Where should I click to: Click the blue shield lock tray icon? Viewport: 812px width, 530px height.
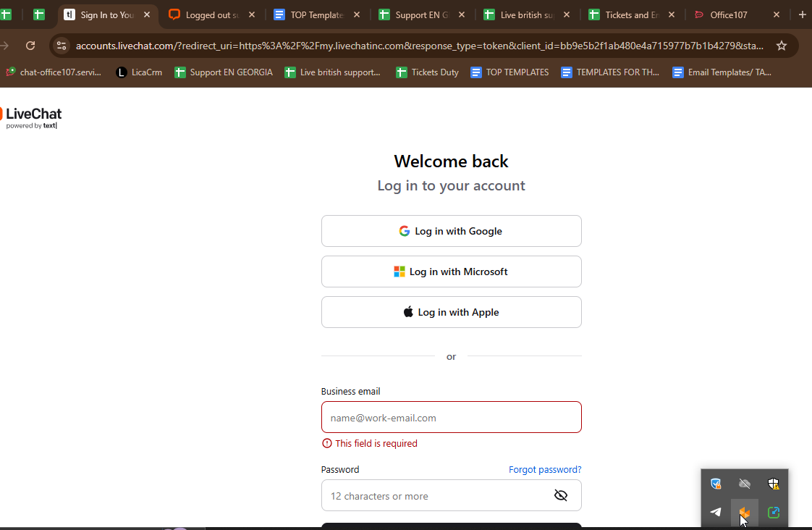click(x=716, y=484)
